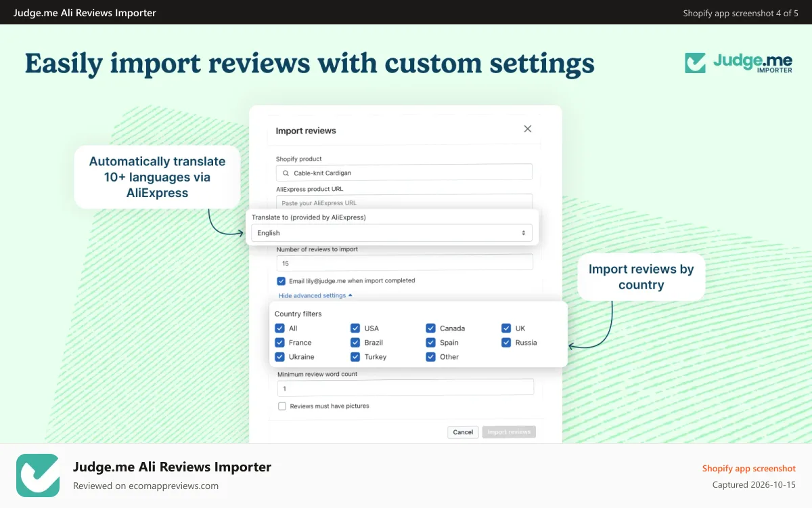The width and height of the screenshot is (812, 508).
Task: Toggle email notification when import completed
Action: [281, 280]
